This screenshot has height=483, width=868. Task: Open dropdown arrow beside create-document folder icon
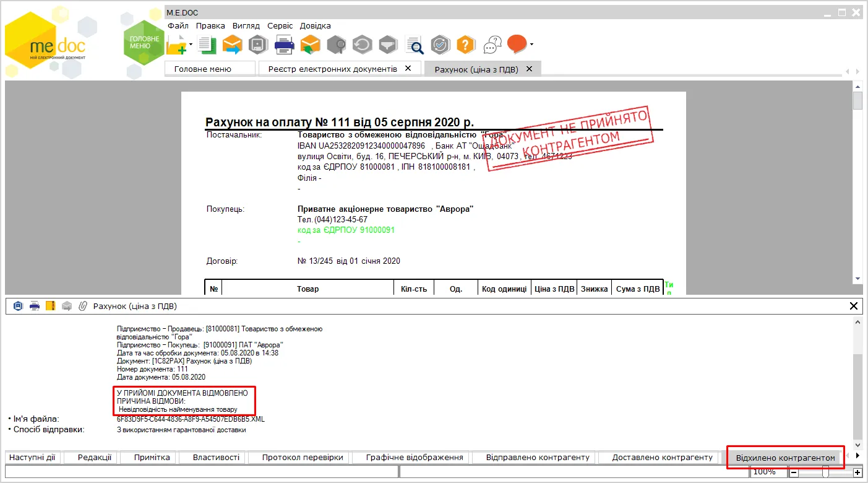tap(191, 45)
